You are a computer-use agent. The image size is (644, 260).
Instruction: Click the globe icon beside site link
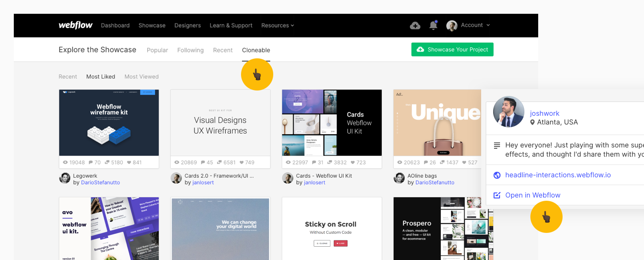pyautogui.click(x=497, y=175)
